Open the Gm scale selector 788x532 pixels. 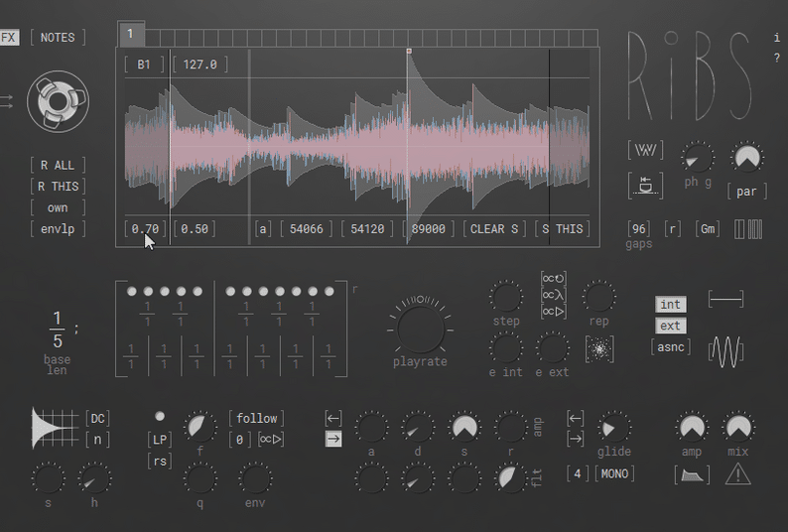pos(708,229)
